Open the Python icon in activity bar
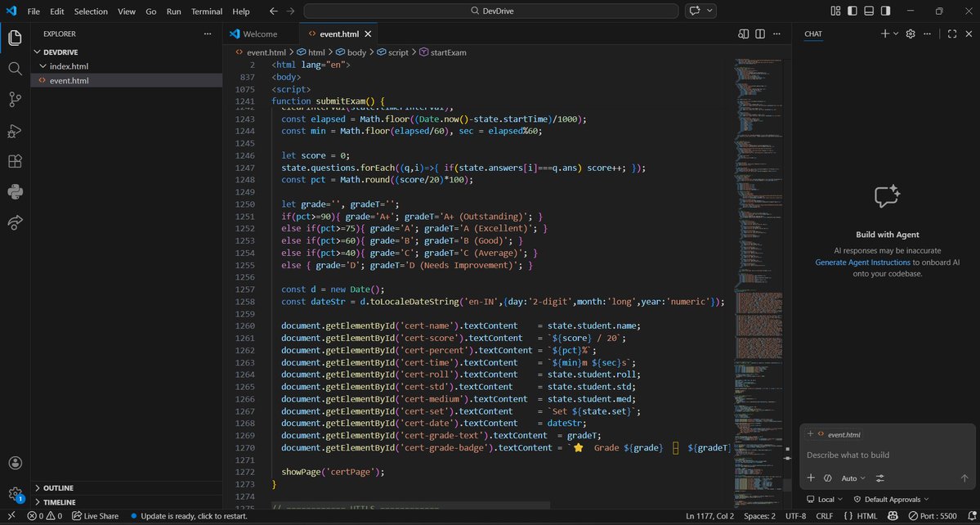 pyautogui.click(x=15, y=191)
